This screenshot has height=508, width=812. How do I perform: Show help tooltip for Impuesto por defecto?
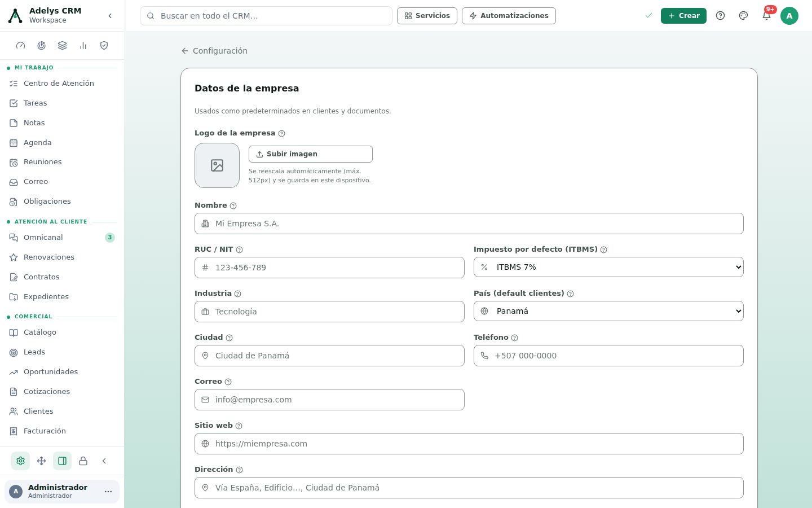(604, 250)
